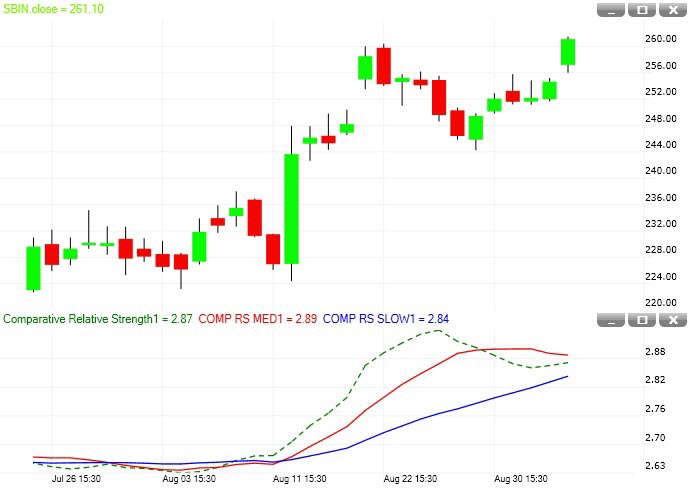Click the 'Aug 22 15:30' date label

(410, 479)
